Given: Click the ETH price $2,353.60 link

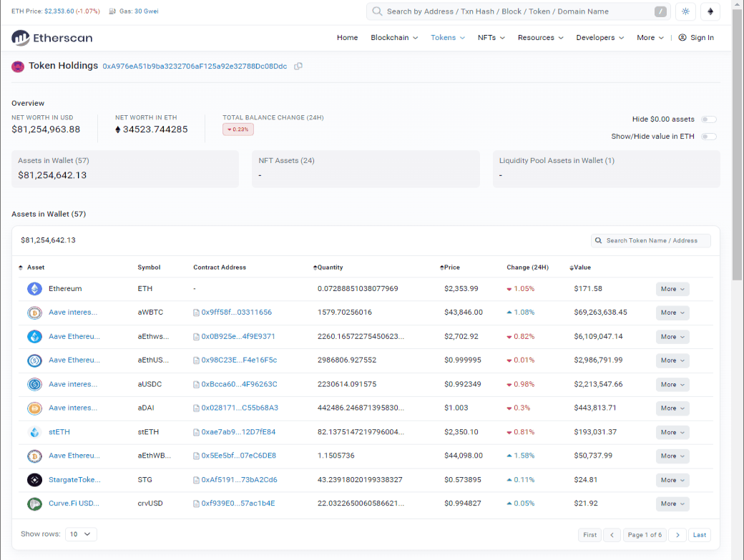Looking at the screenshot, I should (x=59, y=11).
